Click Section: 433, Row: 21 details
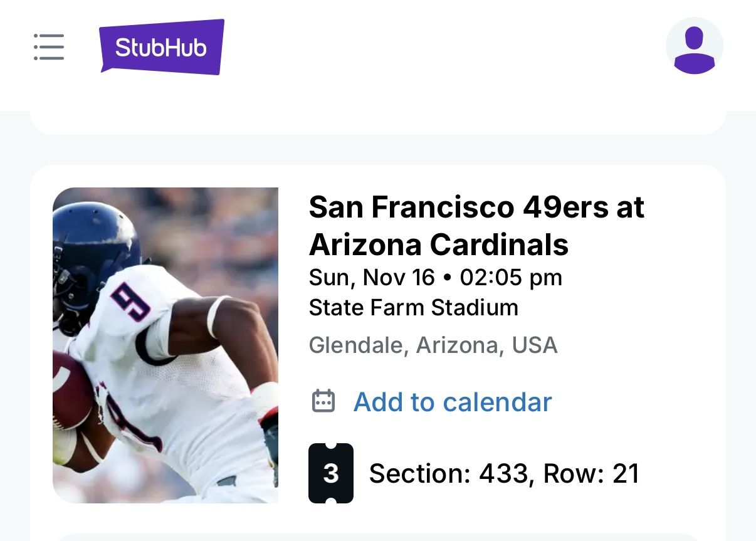Image resolution: width=756 pixels, height=541 pixels. 504,473
